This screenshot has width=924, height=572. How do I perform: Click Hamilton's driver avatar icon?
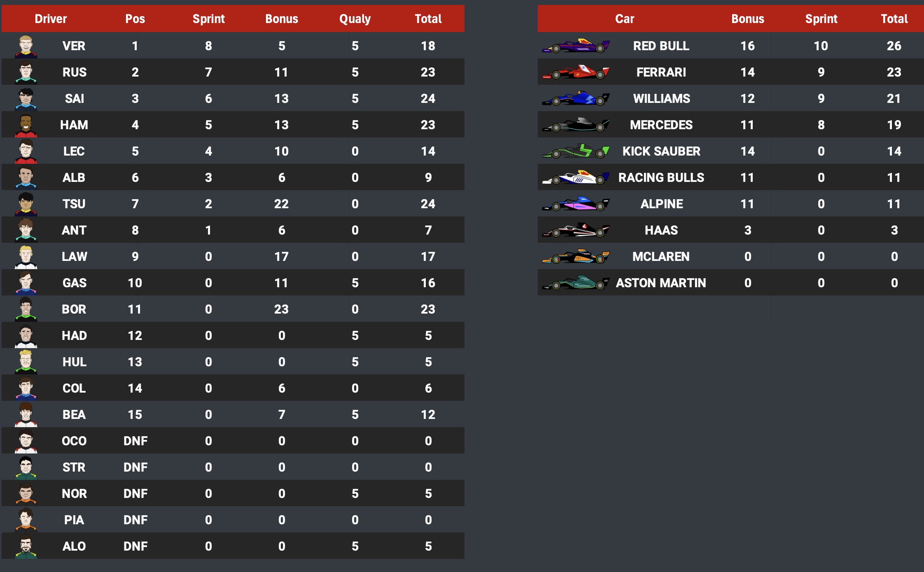pyautogui.click(x=26, y=125)
